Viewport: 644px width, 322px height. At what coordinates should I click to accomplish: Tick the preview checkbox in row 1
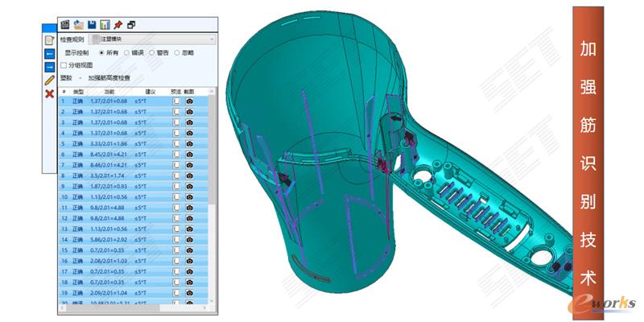point(176,101)
